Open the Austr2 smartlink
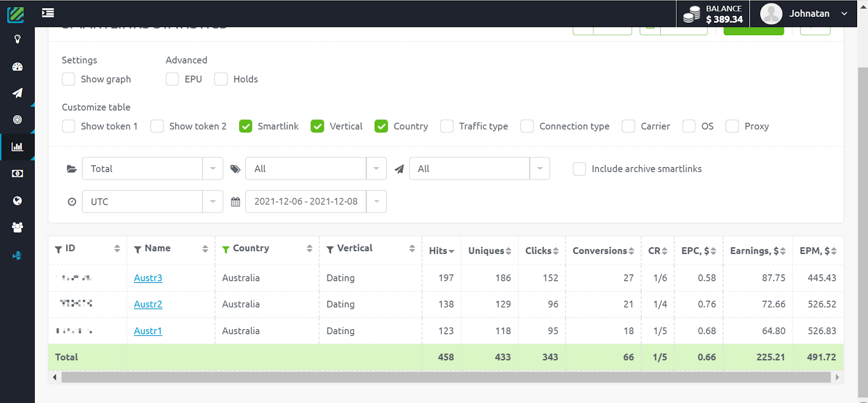Image resolution: width=868 pixels, height=403 pixels. tap(148, 304)
